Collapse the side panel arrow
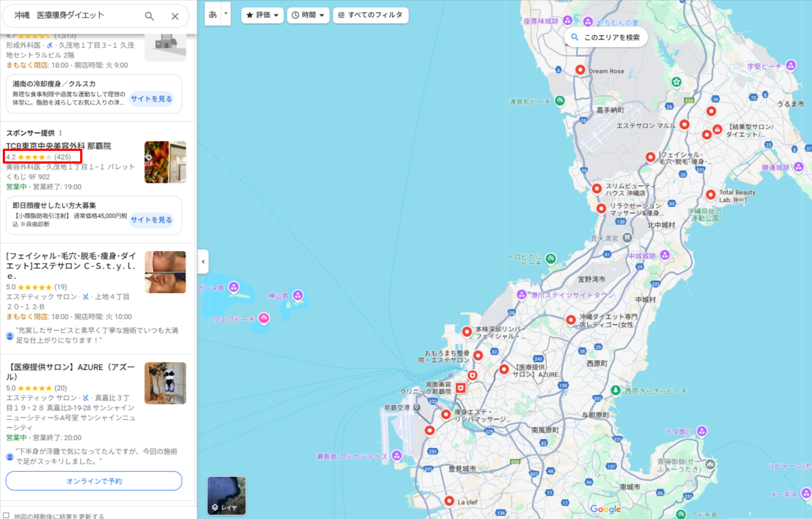 203,261
